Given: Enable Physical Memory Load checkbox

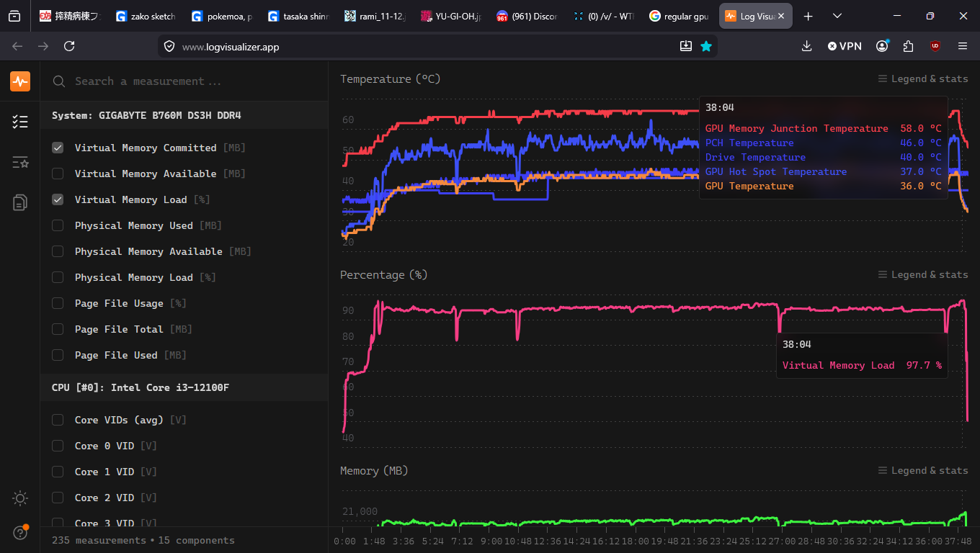Looking at the screenshot, I should (x=58, y=277).
